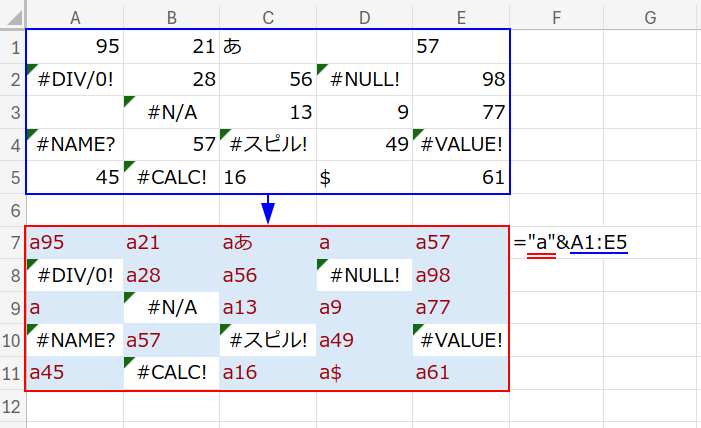Click the #VALUE! cell in row 4
701x428 pixels.
[460, 144]
